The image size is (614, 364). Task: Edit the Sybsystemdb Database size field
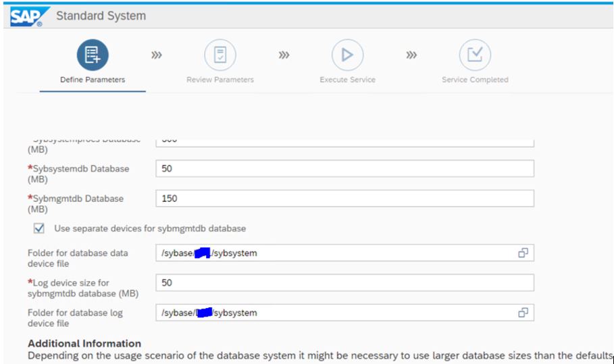[x=344, y=168]
